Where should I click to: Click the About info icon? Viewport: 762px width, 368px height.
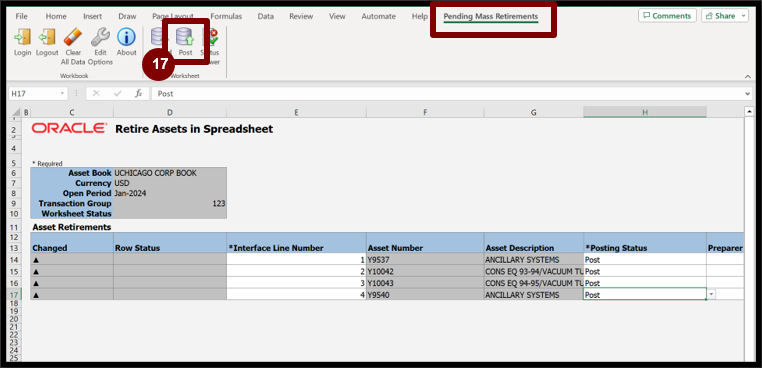tap(126, 37)
